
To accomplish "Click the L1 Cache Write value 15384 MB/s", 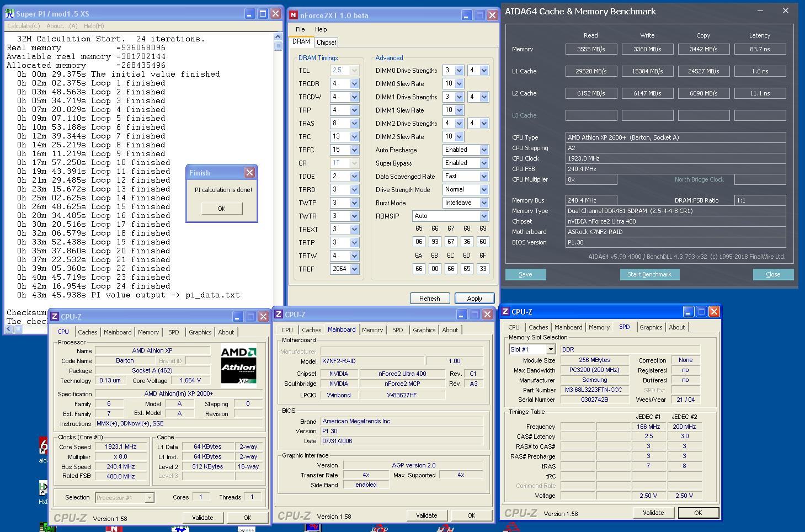I will pos(647,71).
